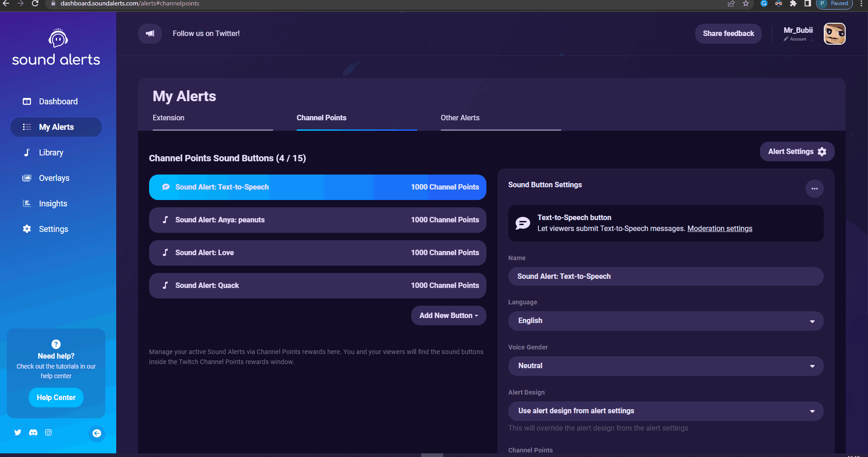Image resolution: width=868 pixels, height=457 pixels.
Task: Edit the Name field containing Sound Alert: Text-to-Speech
Action: pos(665,276)
